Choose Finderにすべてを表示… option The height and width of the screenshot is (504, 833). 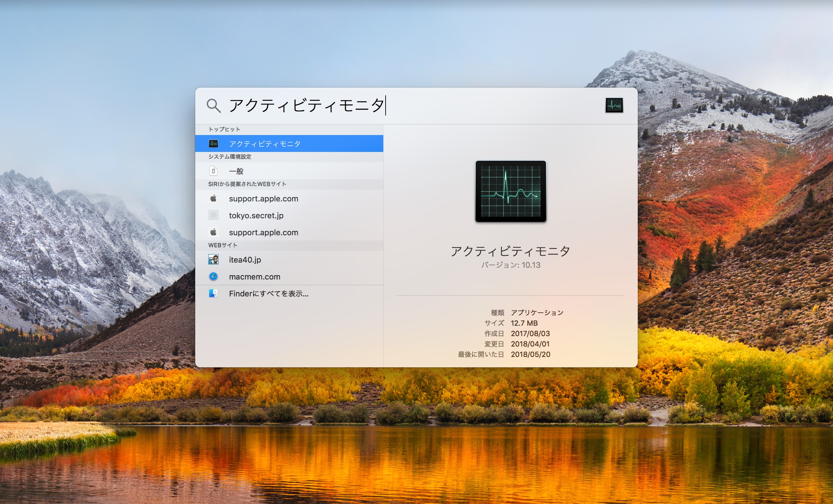(289, 293)
